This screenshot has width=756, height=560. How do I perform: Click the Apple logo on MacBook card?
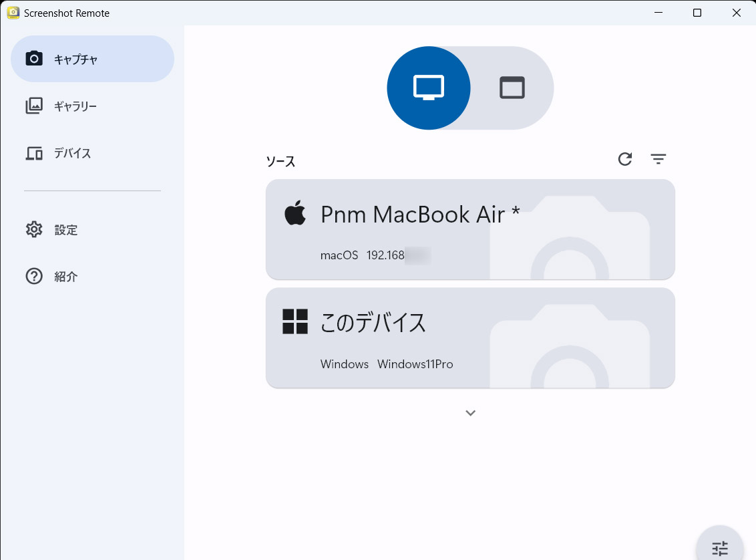[x=295, y=213]
